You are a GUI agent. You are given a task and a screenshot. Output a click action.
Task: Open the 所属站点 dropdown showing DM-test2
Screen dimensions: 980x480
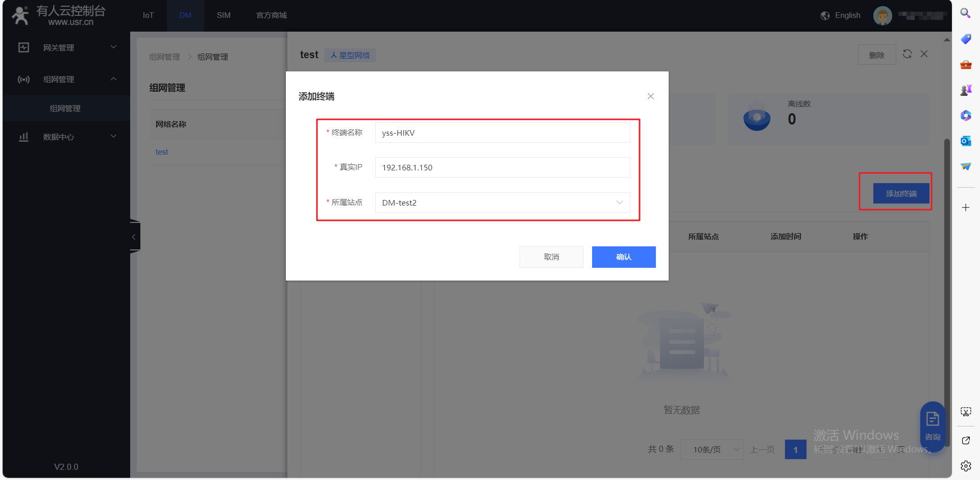click(x=502, y=203)
